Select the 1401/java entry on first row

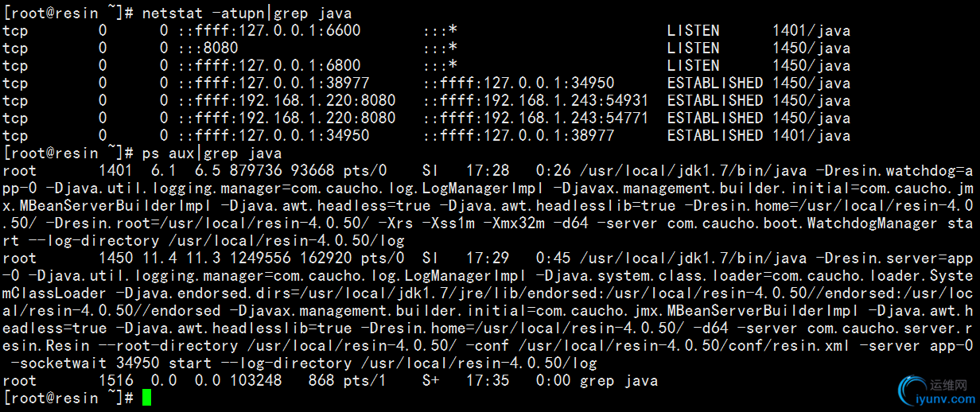point(811,31)
